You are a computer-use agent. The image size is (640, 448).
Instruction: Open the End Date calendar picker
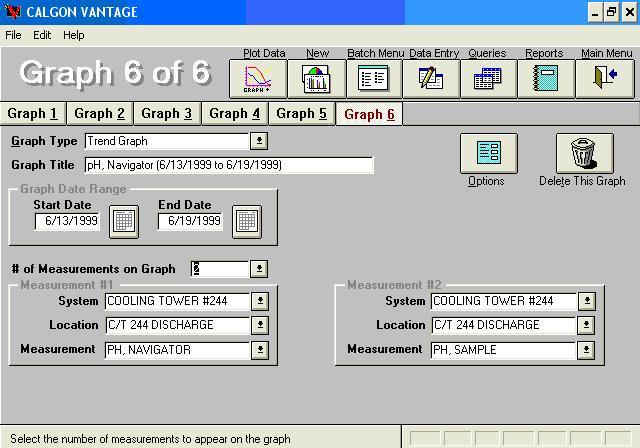tap(247, 222)
